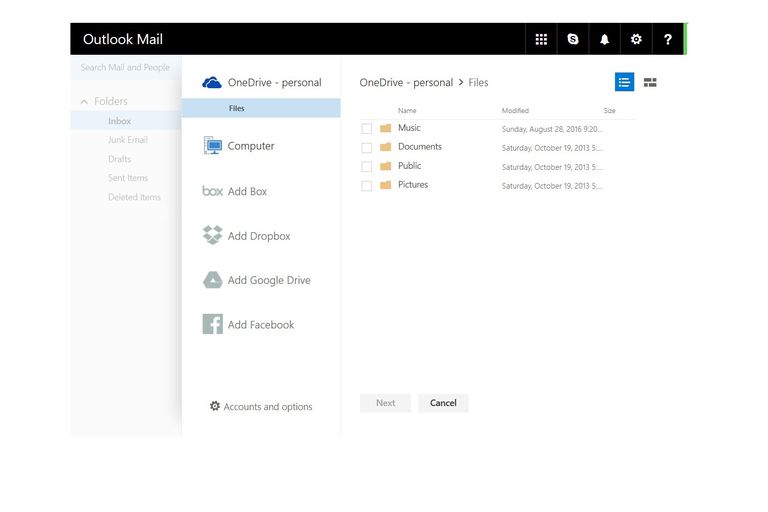768x512 pixels.
Task: Show notifications with the bell icon
Action: (604, 39)
